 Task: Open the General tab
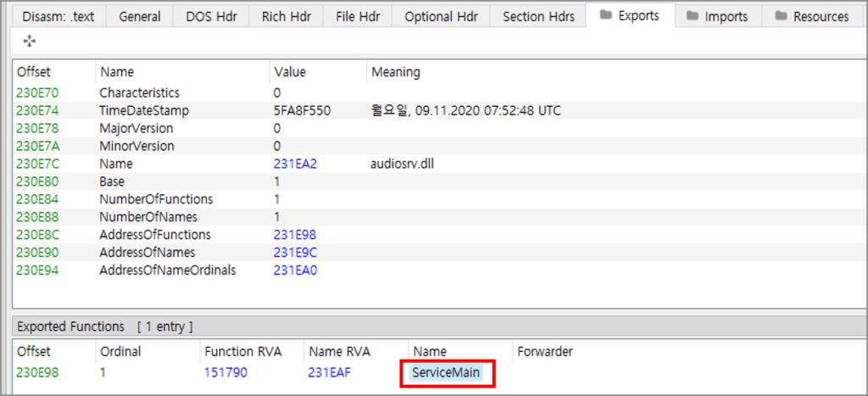point(140,16)
